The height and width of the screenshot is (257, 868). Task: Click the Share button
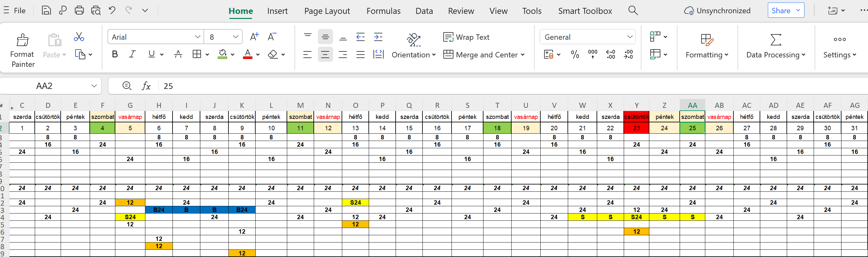point(781,10)
